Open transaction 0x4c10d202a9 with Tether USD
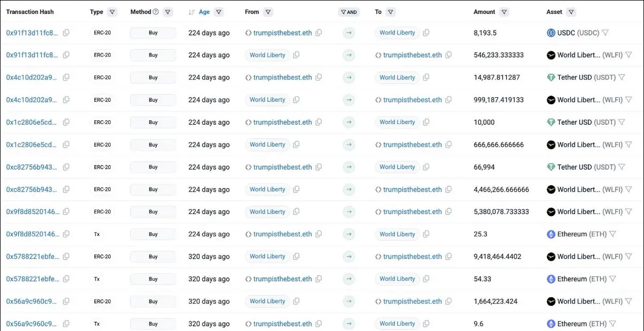 [32, 77]
